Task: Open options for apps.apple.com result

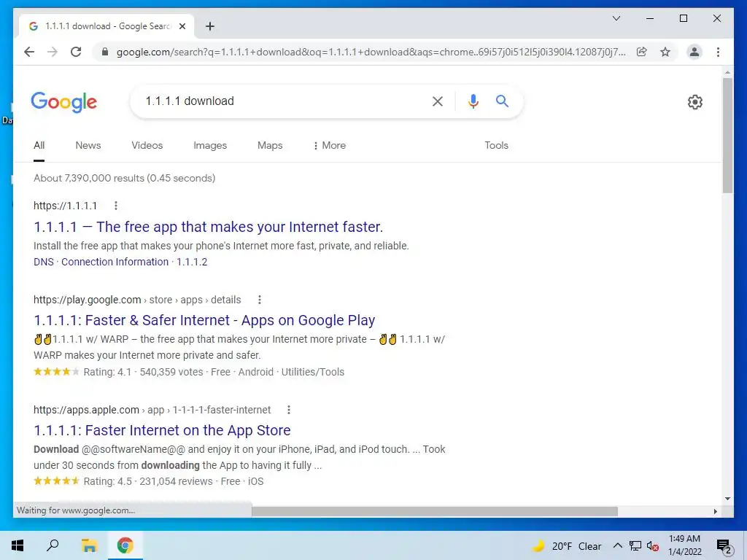Action: (x=289, y=410)
